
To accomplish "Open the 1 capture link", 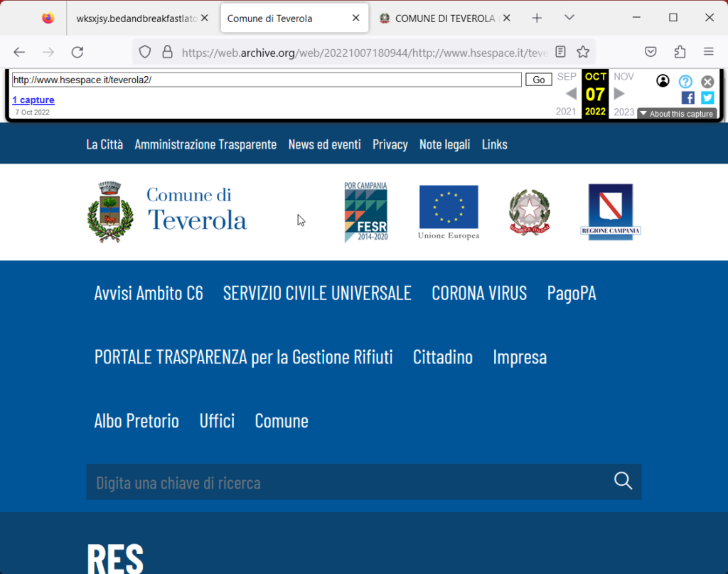I will click(x=33, y=100).
